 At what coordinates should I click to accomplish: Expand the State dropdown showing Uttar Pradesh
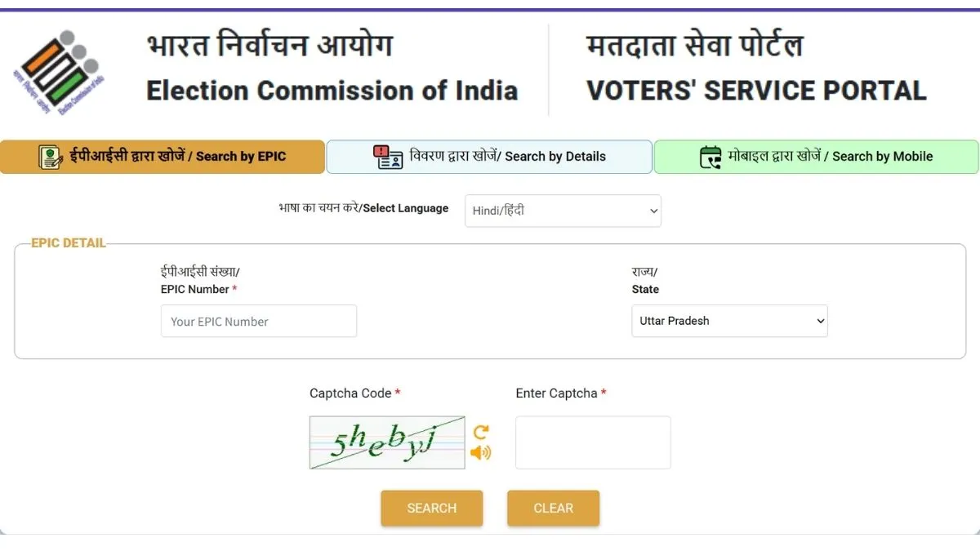(729, 321)
